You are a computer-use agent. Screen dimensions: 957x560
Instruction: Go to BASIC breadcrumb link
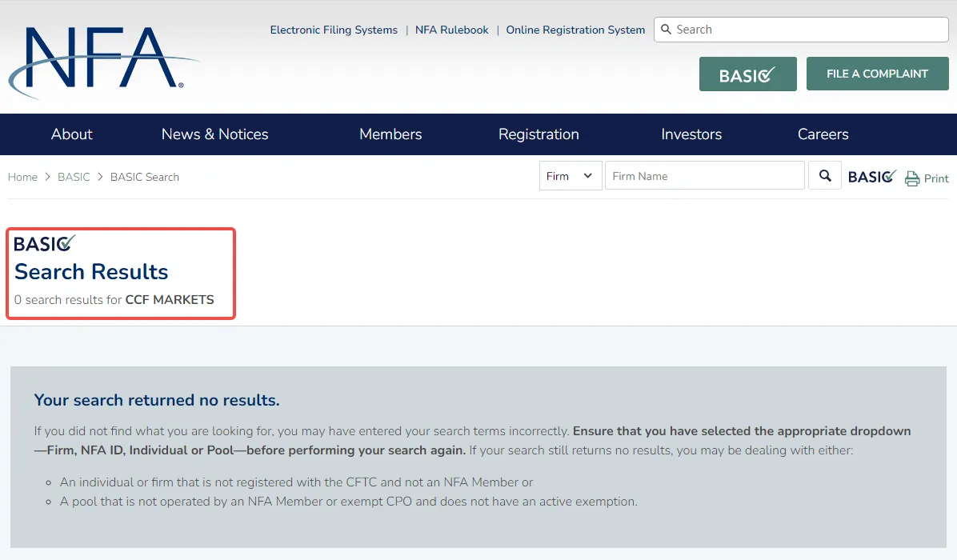tap(74, 177)
